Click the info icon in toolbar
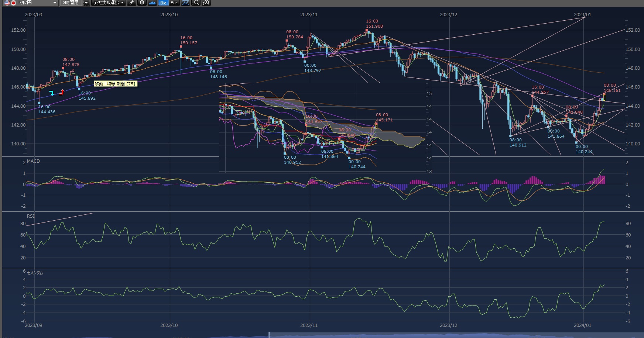 pyautogui.click(x=142, y=3)
